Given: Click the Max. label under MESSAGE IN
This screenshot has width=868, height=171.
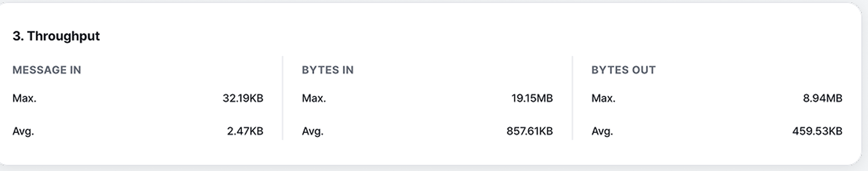Looking at the screenshot, I should [x=24, y=98].
